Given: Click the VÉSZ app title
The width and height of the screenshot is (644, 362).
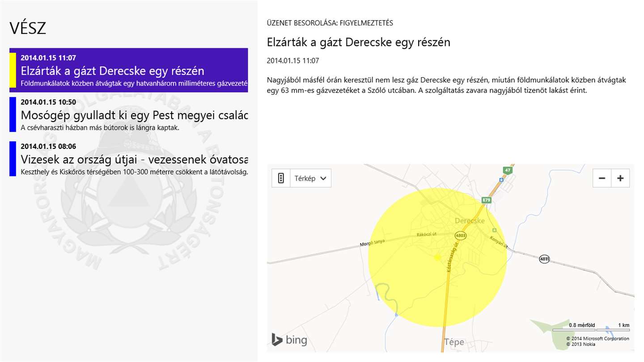Looking at the screenshot, I should tap(28, 29).
